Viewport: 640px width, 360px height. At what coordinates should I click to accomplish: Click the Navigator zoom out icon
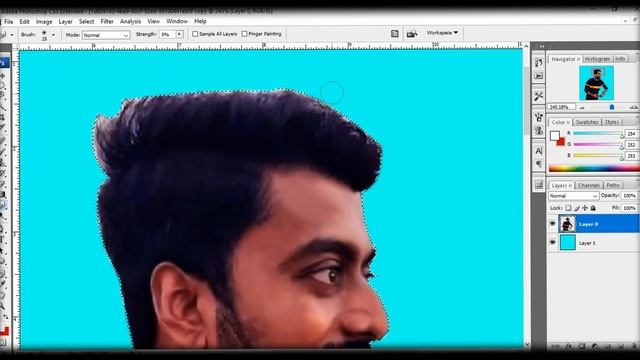(x=582, y=107)
